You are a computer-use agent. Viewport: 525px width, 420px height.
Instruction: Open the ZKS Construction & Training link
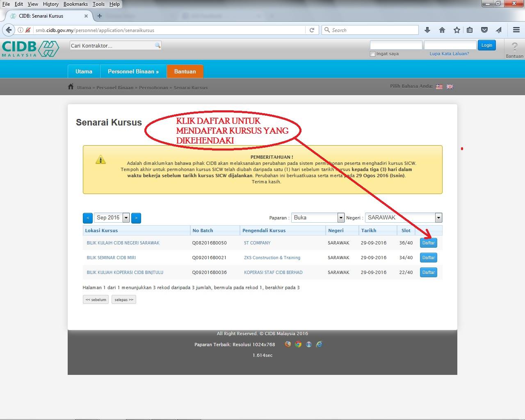[x=272, y=258]
